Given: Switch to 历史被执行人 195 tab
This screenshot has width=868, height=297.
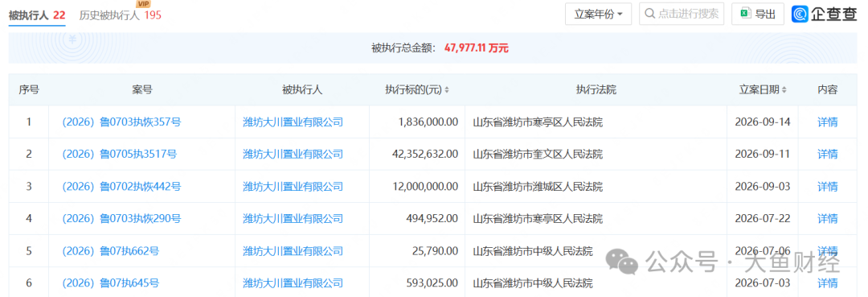Looking at the screenshot, I should click(x=120, y=15).
